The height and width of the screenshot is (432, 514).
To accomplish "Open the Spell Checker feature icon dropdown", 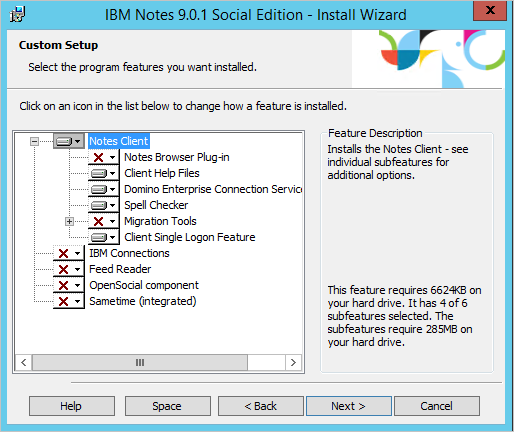I will (104, 205).
